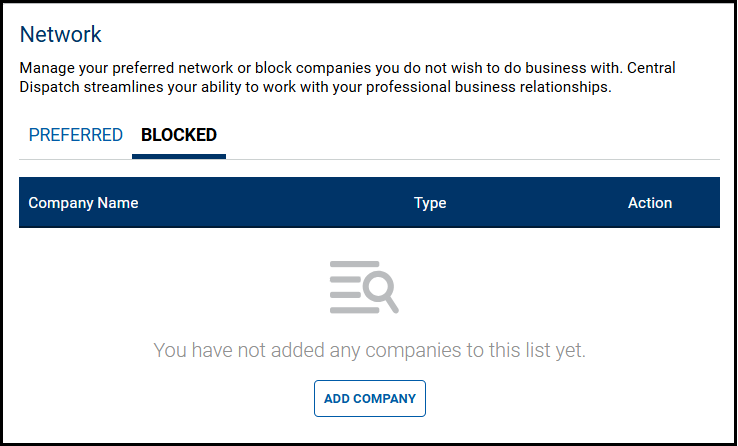Click the Network page heading
This screenshot has height=446, width=738.
point(61,34)
